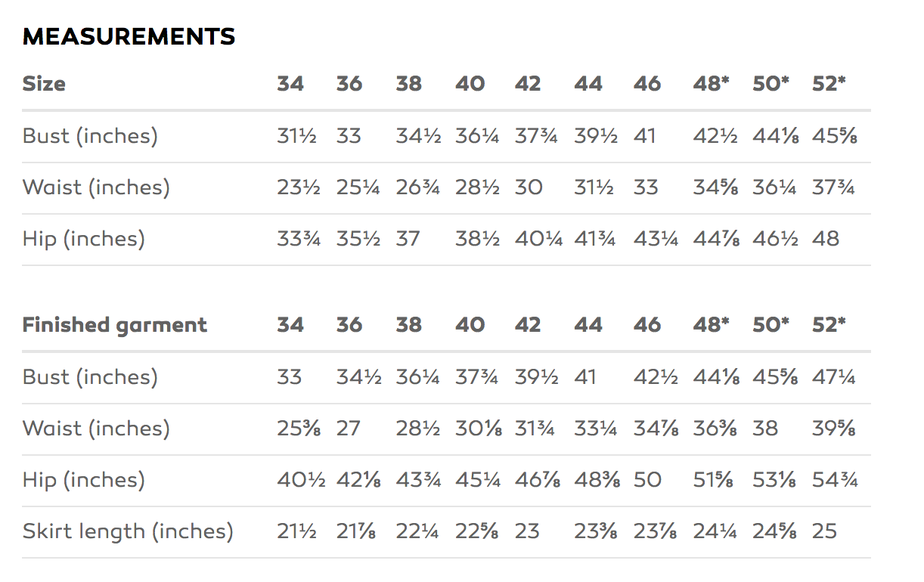The image size is (924, 582).
Task: Select "Bust (inches)" label in the Size table
Action: (90, 136)
